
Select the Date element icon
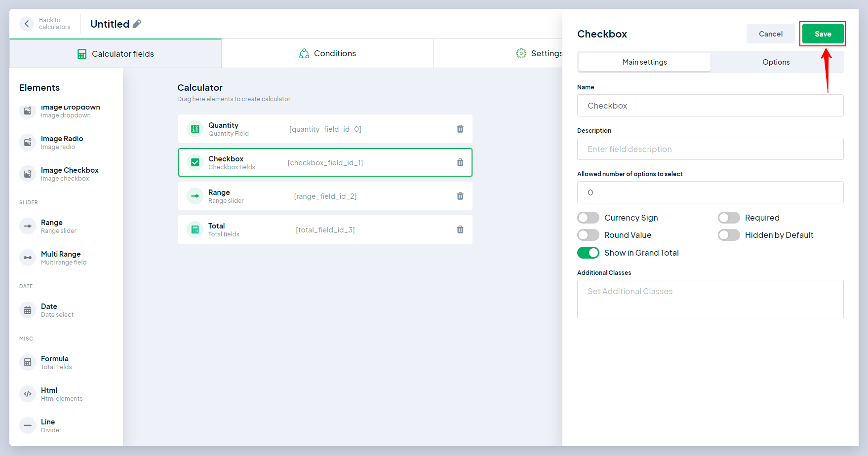point(28,310)
